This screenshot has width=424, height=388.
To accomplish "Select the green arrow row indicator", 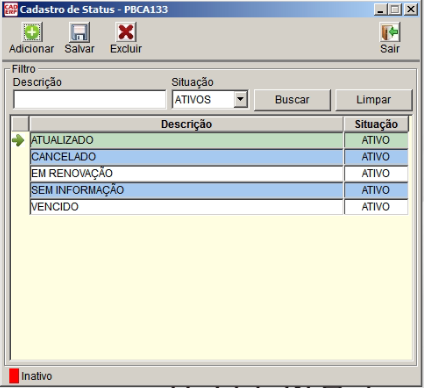I will [x=18, y=140].
